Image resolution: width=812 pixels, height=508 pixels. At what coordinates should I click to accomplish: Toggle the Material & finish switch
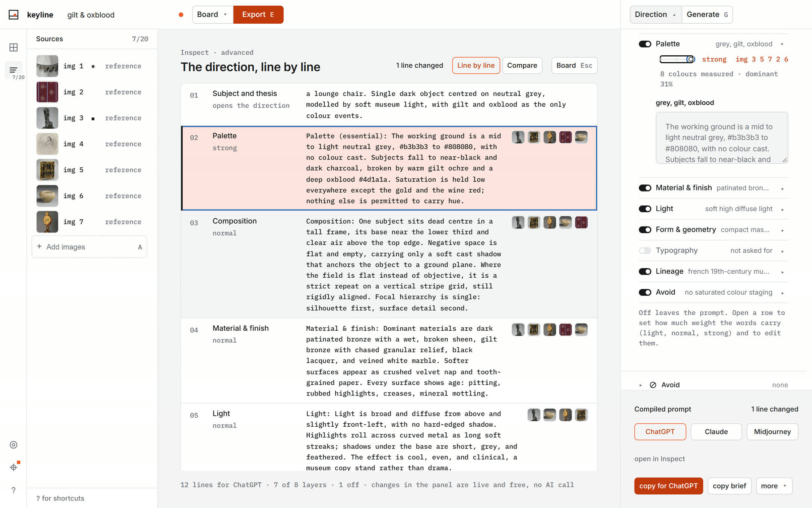(645, 188)
